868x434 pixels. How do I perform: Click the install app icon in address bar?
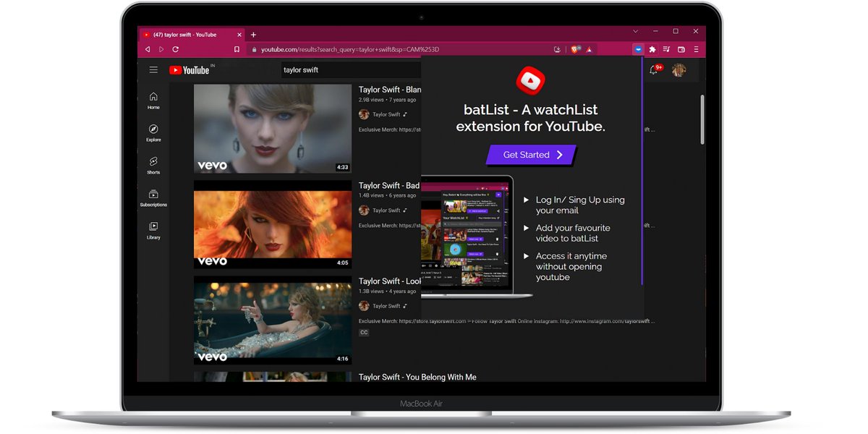(557, 49)
